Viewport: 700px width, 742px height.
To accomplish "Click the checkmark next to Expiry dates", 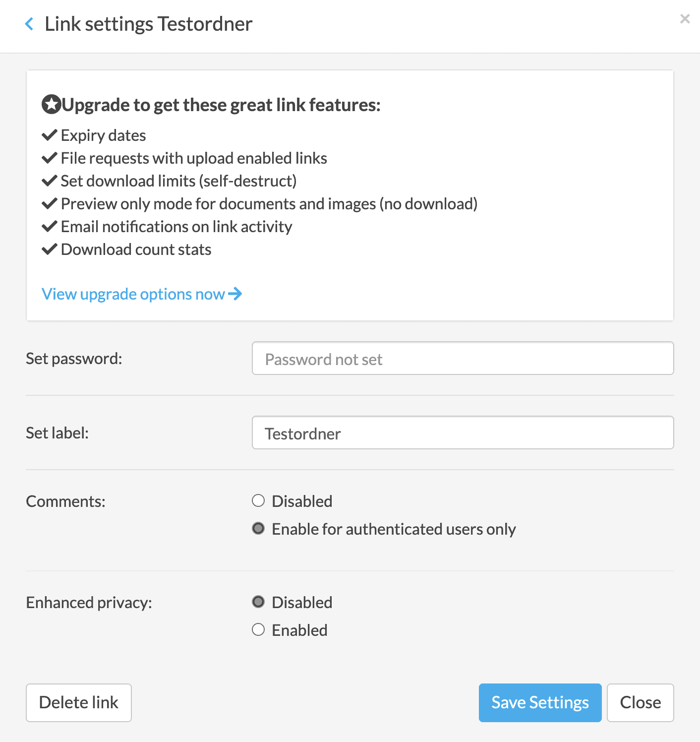I will point(50,135).
